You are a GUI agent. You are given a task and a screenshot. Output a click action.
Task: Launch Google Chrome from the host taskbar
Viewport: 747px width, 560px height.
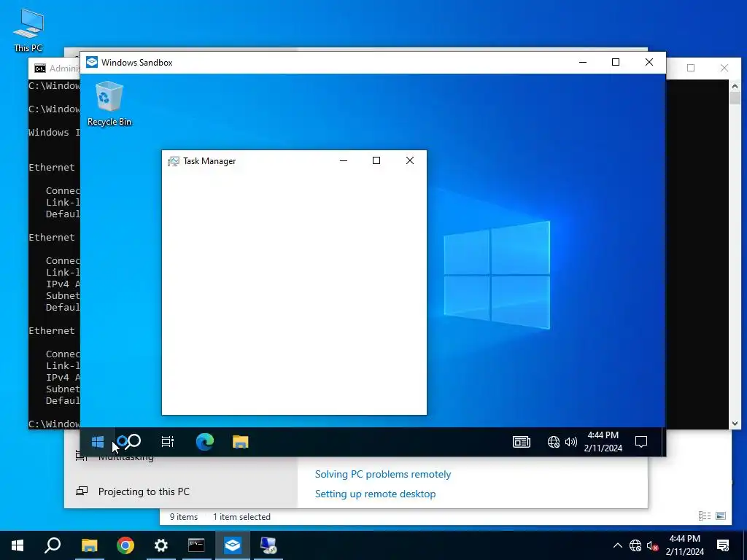coord(125,545)
